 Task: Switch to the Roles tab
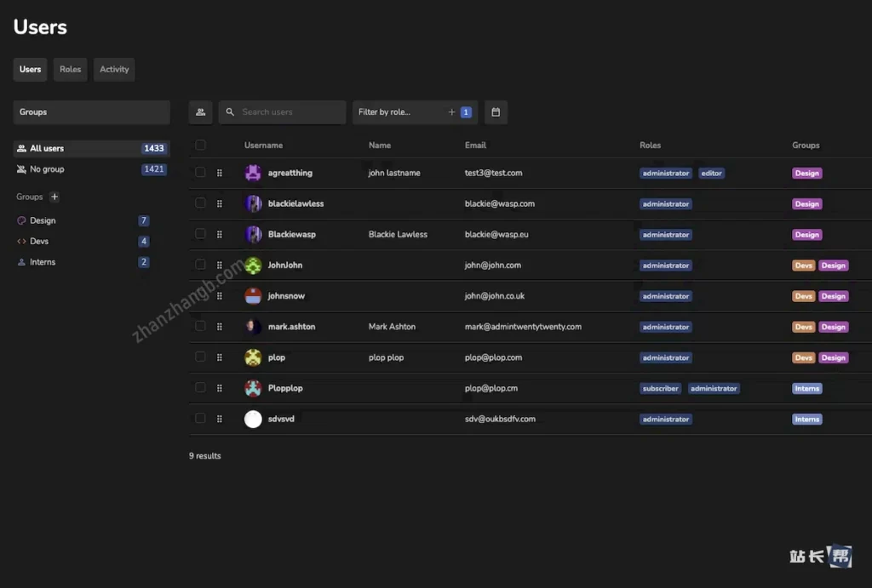coord(70,69)
